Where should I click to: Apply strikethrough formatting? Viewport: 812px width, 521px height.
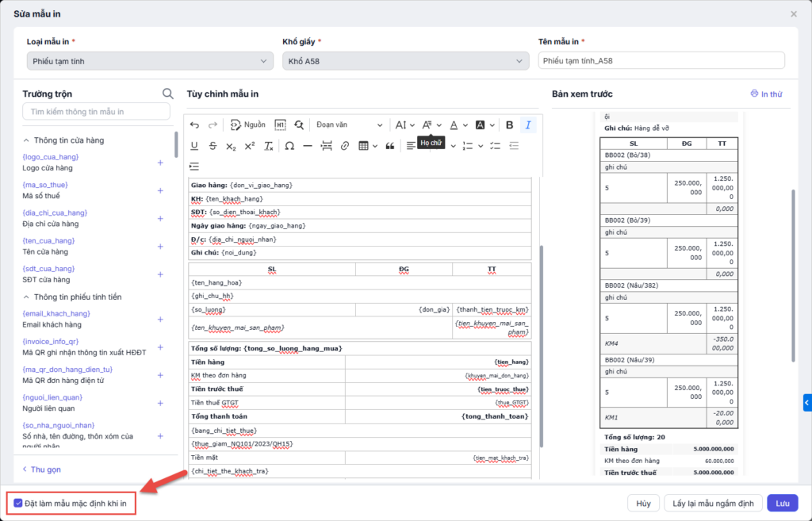(213, 146)
